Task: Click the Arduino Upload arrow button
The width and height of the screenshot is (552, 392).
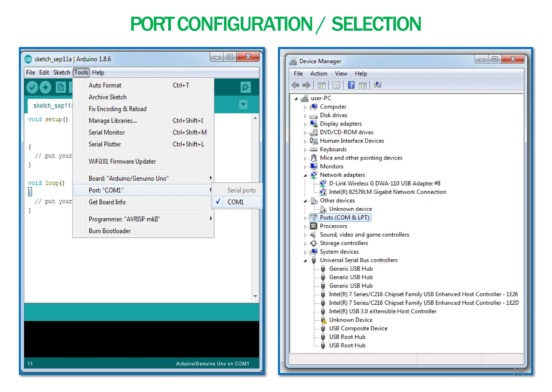Action: click(45, 87)
